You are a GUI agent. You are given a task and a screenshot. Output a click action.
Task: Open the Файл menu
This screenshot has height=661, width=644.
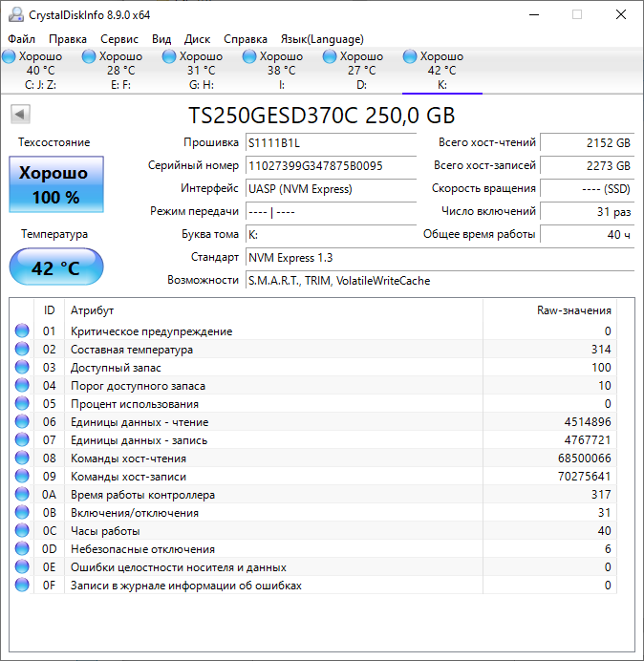pyautogui.click(x=22, y=39)
